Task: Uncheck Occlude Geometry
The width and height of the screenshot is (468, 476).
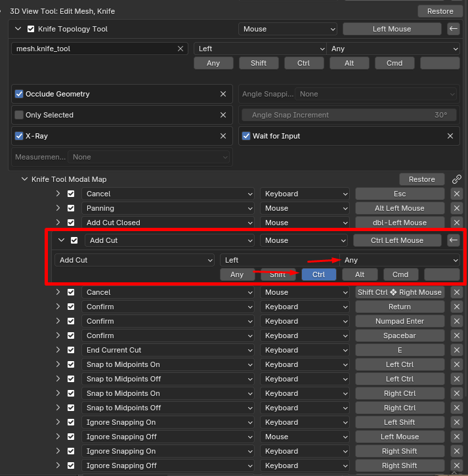Action: pyautogui.click(x=19, y=94)
